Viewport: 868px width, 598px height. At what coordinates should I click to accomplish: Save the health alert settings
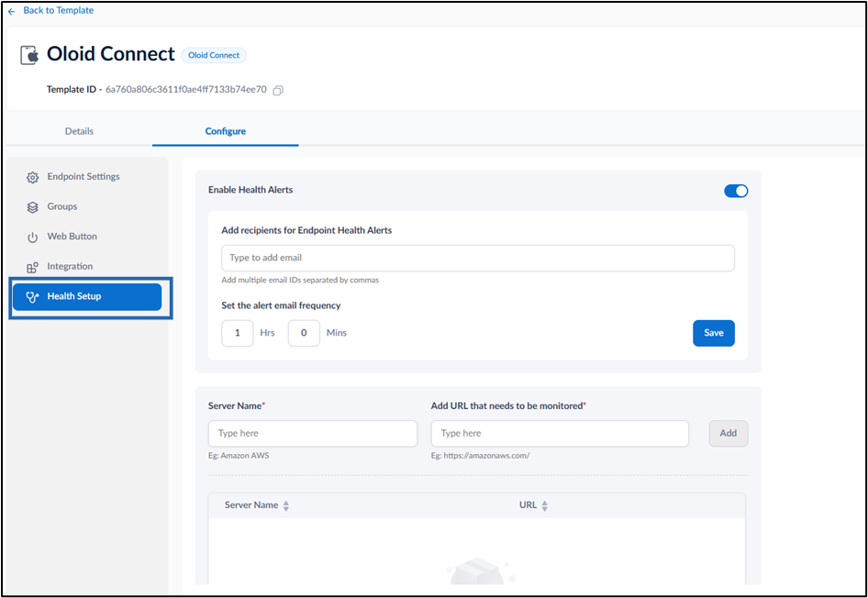[714, 333]
